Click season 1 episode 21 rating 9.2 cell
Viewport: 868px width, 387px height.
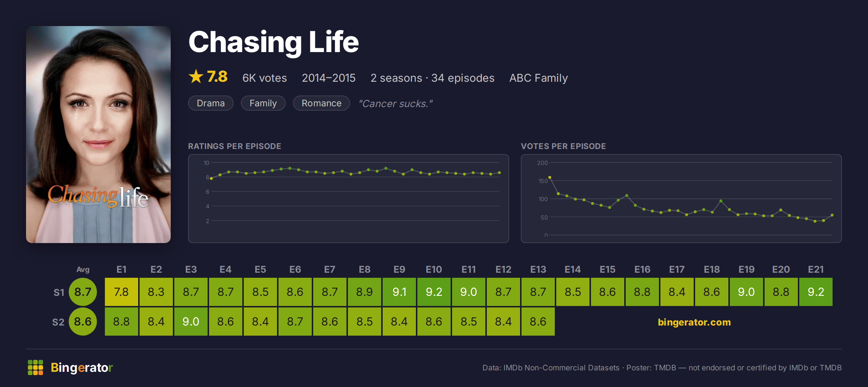[816, 292]
